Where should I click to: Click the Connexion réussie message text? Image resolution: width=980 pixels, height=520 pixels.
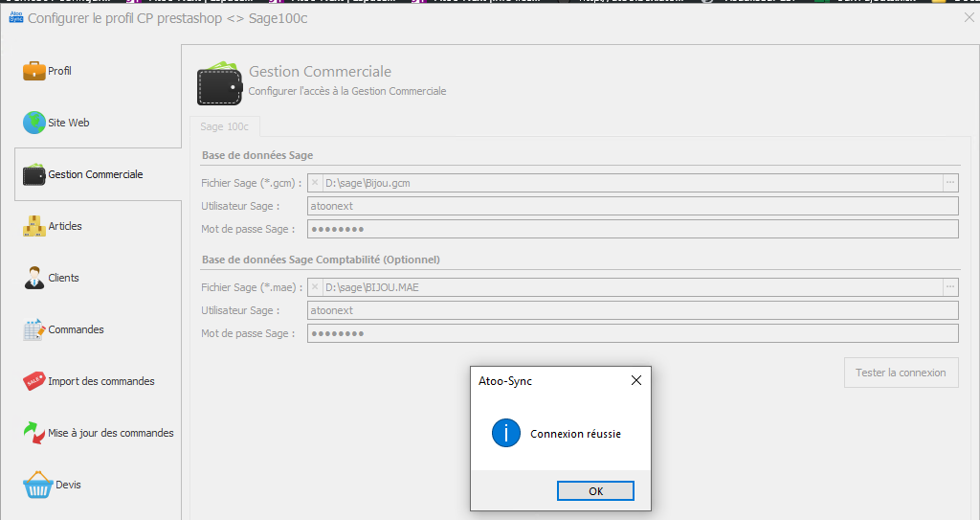point(575,434)
